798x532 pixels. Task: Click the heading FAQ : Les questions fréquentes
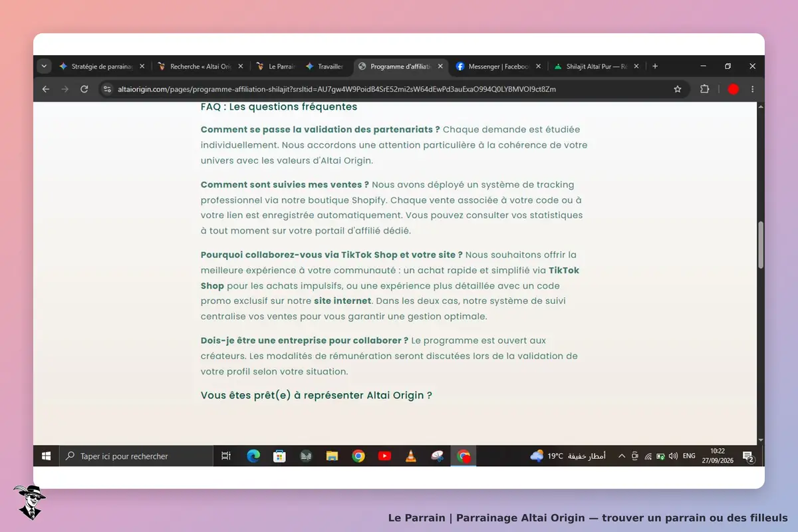(x=279, y=107)
